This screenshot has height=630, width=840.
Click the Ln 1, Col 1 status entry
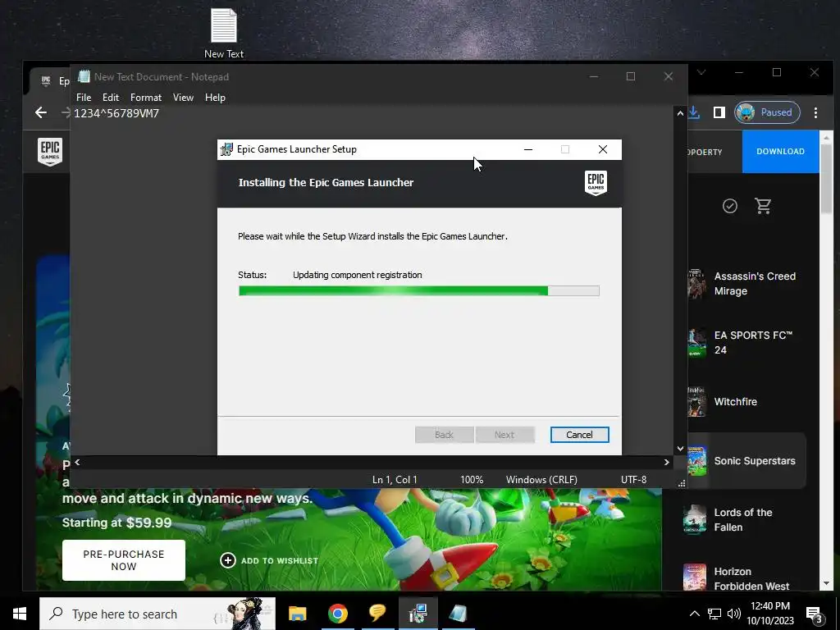click(395, 480)
